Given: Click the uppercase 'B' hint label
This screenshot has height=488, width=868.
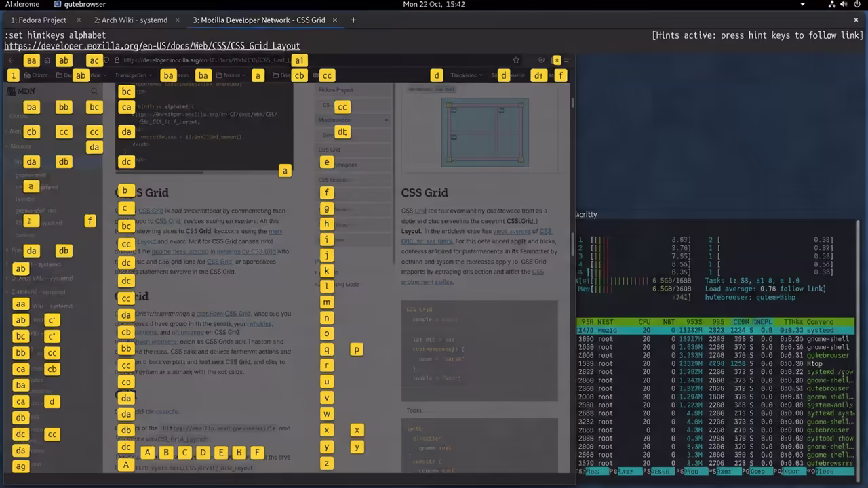Looking at the screenshot, I should pyautogui.click(x=166, y=452).
